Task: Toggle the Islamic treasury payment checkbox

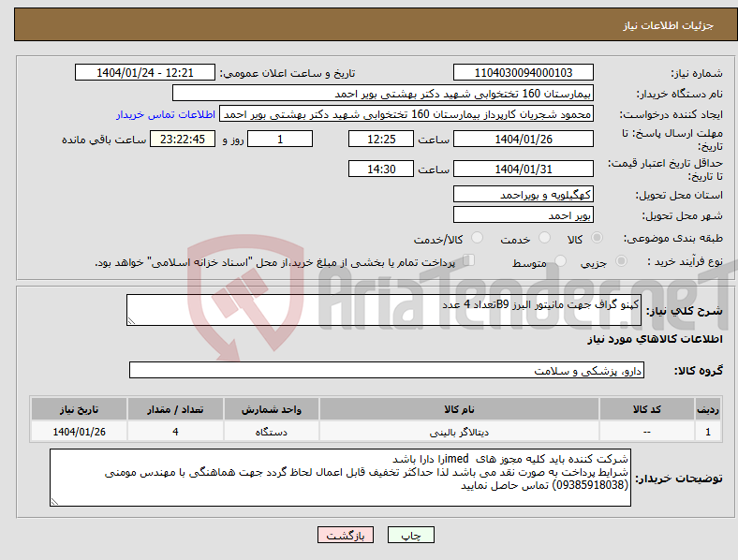Action: (x=469, y=260)
